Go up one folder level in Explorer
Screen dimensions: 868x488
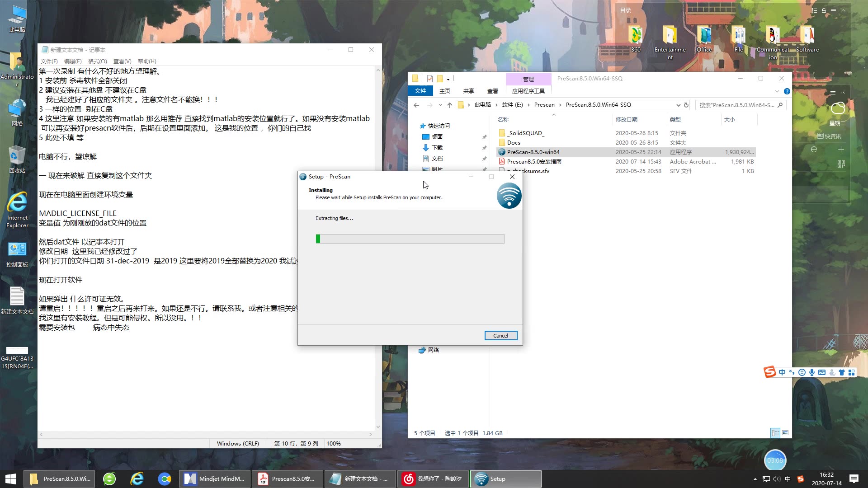[x=449, y=105]
